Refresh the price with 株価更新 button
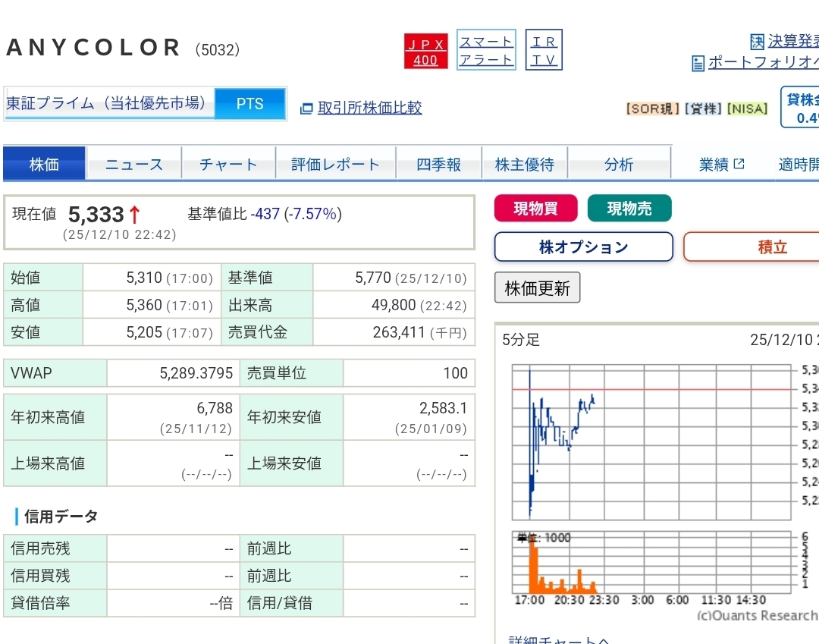819x644 pixels. point(537,288)
